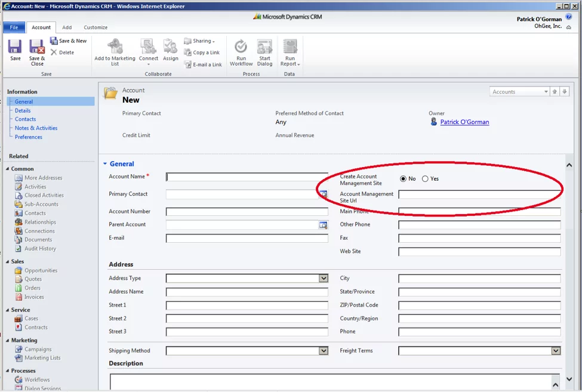Open Campaigns under Marketing
Screen dimensions: 582x392
[x=33, y=349]
